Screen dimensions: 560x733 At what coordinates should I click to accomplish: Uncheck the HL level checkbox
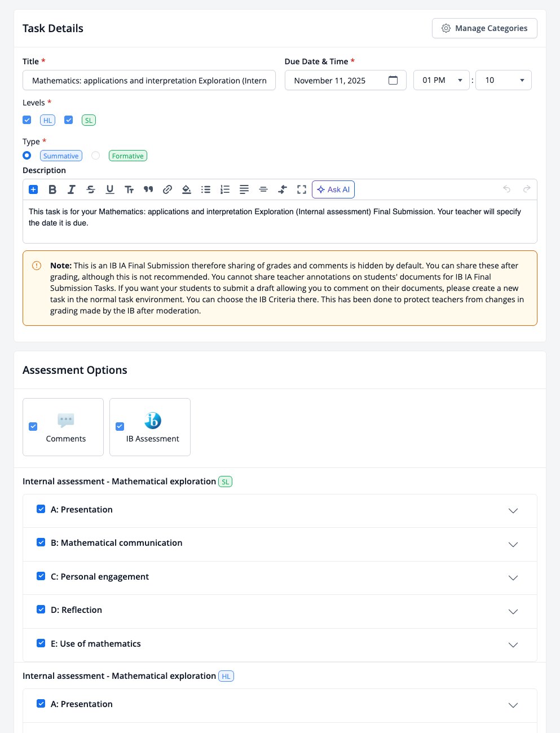(x=27, y=120)
